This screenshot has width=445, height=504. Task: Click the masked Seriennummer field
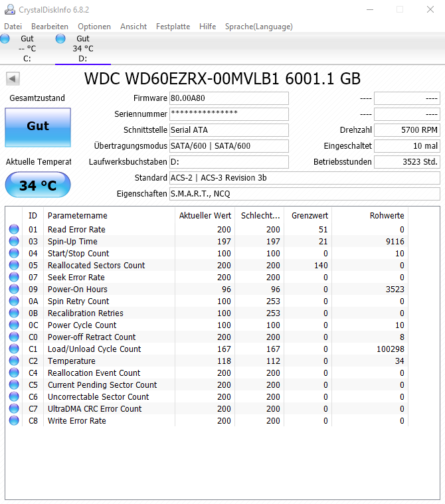click(x=229, y=114)
